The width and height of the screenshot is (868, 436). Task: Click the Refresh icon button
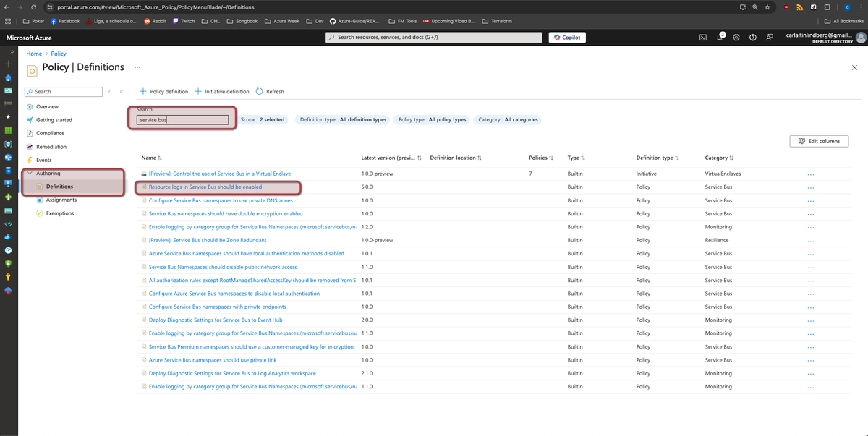[x=270, y=92]
